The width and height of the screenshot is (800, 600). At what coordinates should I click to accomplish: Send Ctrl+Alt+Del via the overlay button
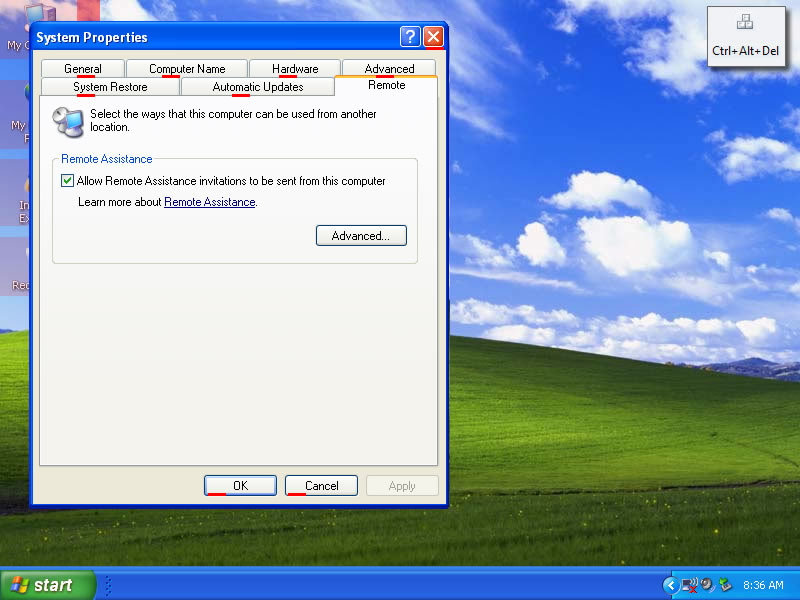tap(745, 37)
